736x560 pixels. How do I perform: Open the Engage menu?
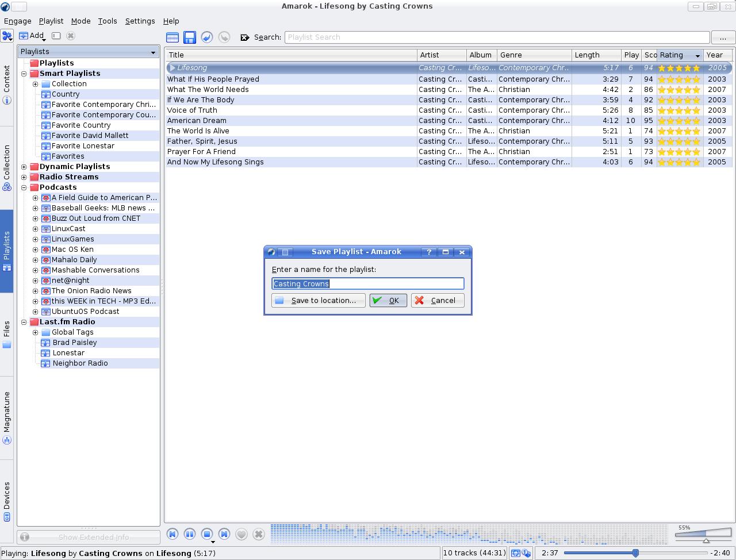tap(18, 21)
